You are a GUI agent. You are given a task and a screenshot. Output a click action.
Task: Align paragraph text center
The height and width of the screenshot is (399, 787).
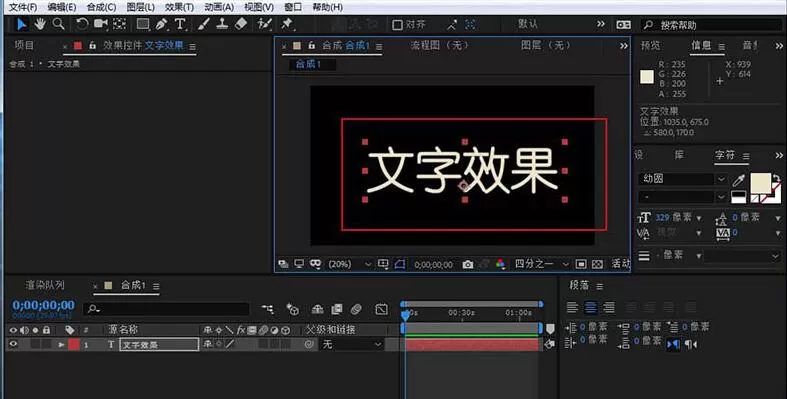click(x=590, y=307)
